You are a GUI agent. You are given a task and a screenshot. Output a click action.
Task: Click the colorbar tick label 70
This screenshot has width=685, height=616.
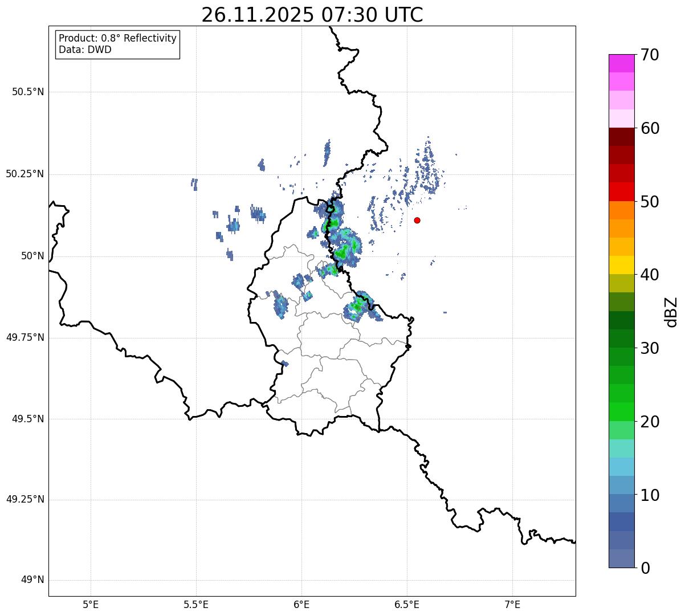point(650,55)
